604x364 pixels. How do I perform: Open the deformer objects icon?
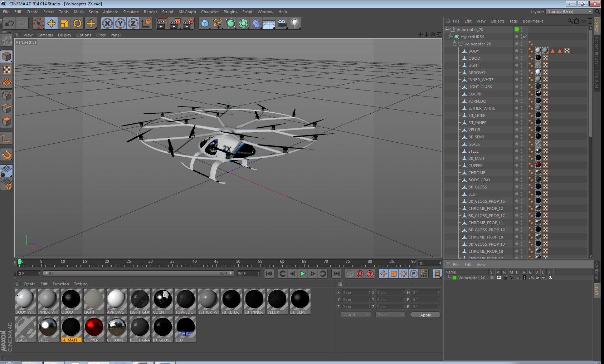tap(256, 24)
